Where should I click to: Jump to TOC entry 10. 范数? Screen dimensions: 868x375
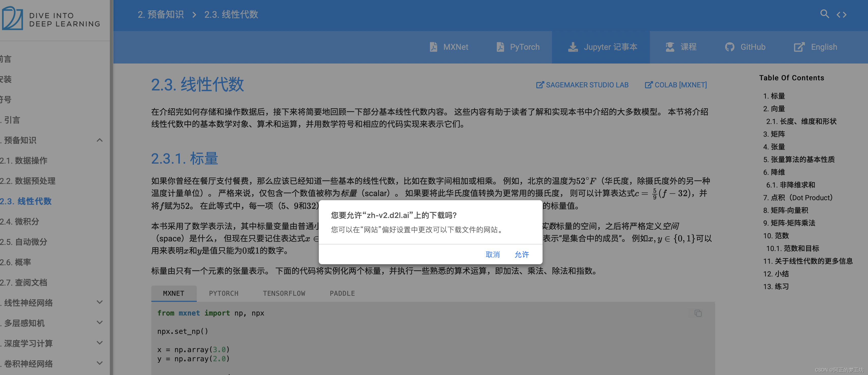click(776, 236)
